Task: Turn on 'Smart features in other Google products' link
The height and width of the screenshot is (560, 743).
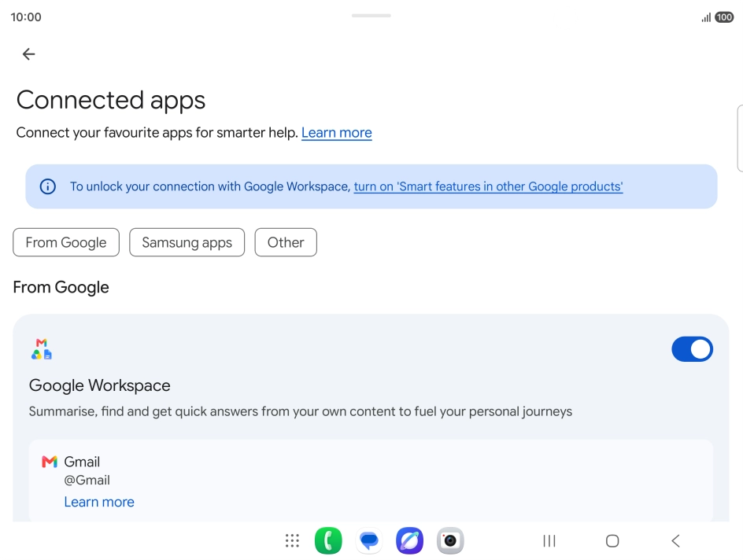Action: (488, 186)
